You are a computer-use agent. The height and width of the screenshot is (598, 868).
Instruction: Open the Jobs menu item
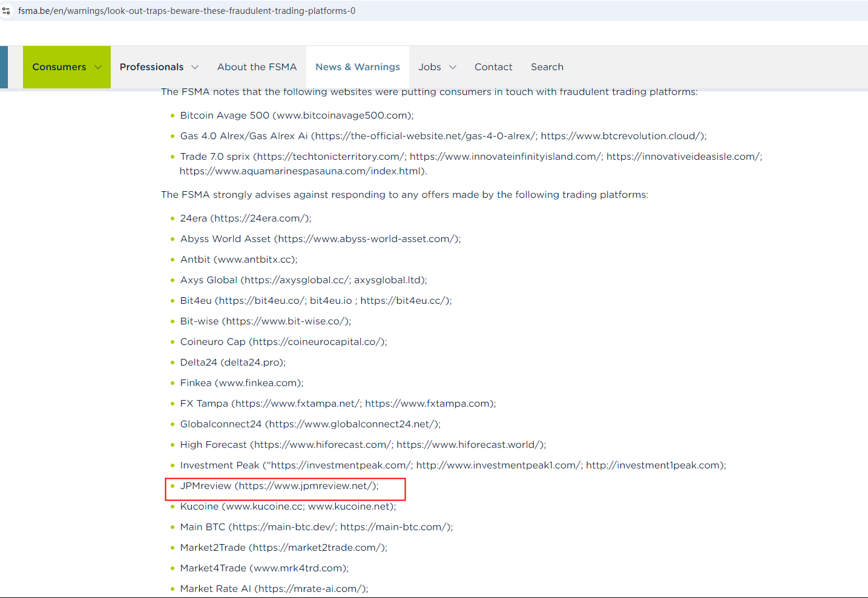[x=429, y=67]
